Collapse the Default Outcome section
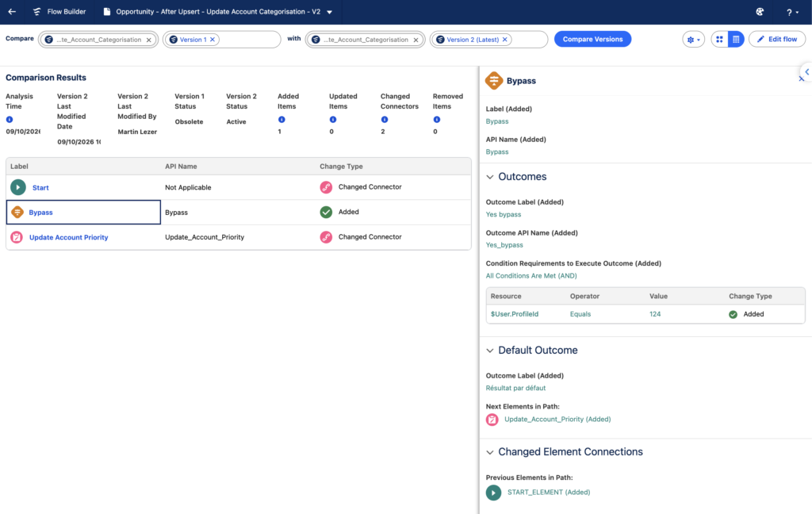 [490, 351]
